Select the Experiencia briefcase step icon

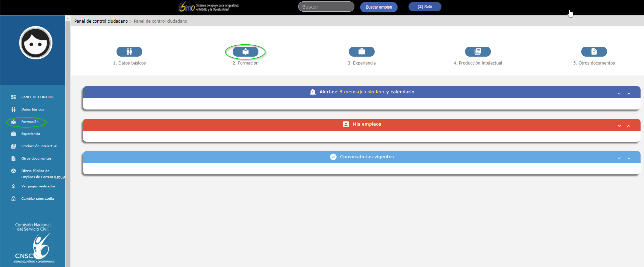pyautogui.click(x=362, y=51)
